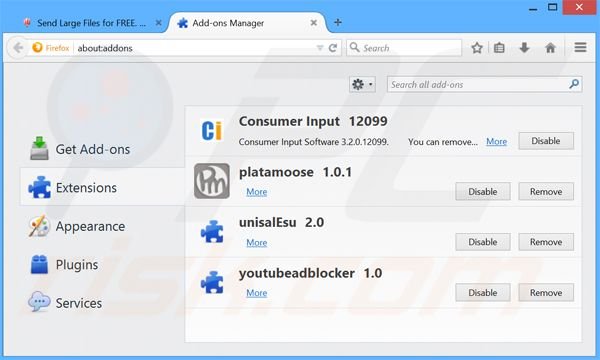This screenshot has width=600, height=360.
Task: Click the youtubeadblocker puzzle piece icon
Action: [212, 282]
